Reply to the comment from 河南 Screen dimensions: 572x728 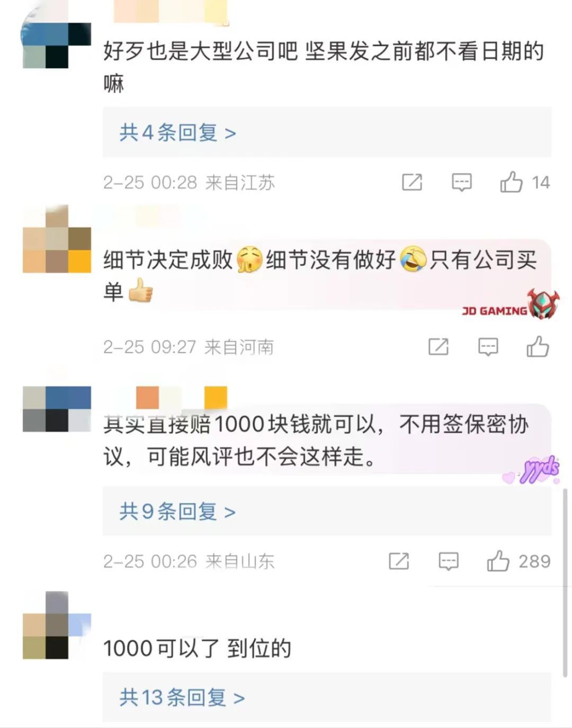click(488, 347)
